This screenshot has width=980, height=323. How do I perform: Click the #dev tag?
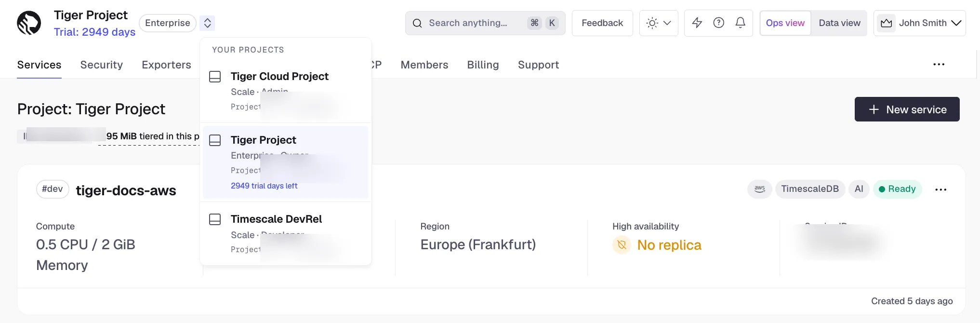[x=53, y=189]
